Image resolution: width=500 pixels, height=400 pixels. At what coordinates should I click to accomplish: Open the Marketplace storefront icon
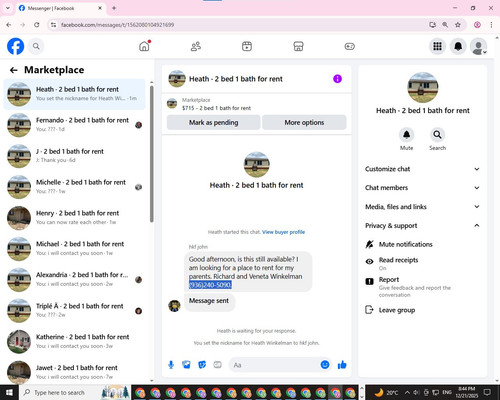tap(298, 46)
